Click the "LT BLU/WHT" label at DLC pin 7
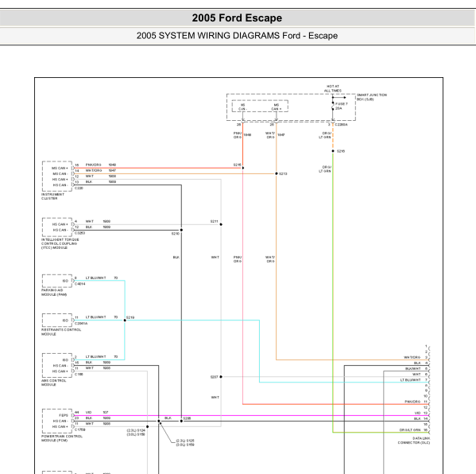Image resolution: width=476 pixels, height=474 pixels. pyautogui.click(x=410, y=380)
